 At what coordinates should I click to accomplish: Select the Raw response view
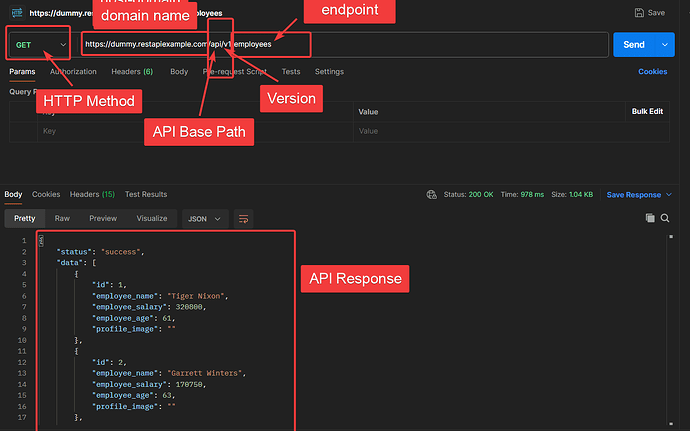(62, 218)
